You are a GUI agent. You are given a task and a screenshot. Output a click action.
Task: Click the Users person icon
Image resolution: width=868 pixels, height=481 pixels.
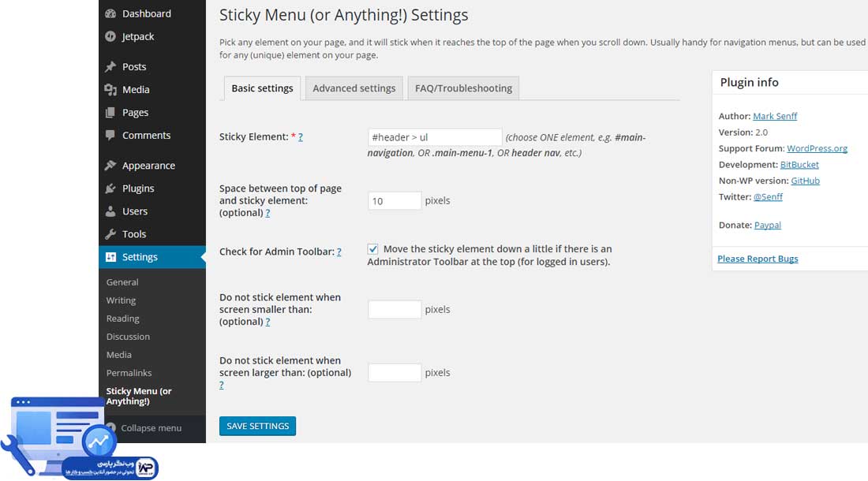[110, 211]
